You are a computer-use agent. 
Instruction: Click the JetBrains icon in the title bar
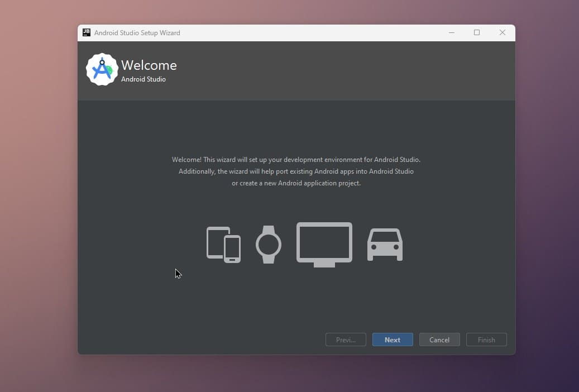click(87, 32)
